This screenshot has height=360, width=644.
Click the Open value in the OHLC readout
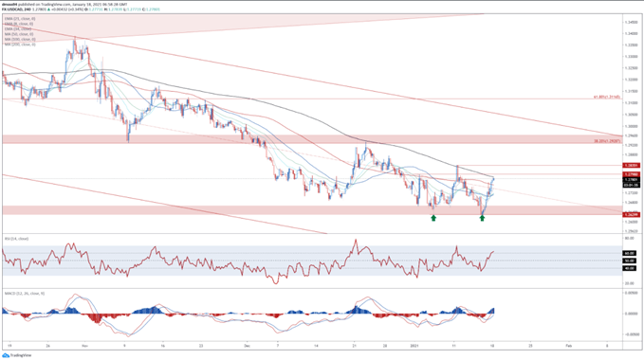pyautogui.click(x=95, y=9)
